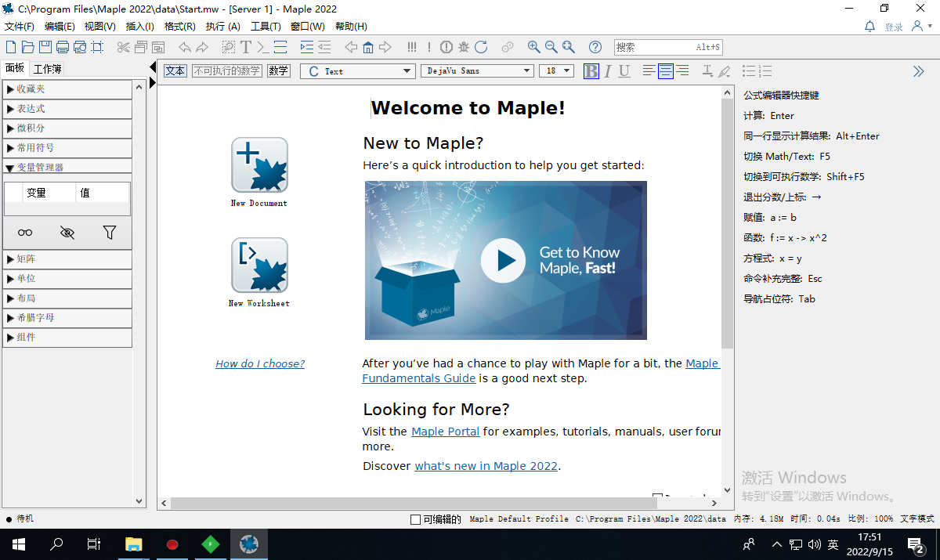Open the DejaVu Sans font dropdown
The image size is (940, 560).
pos(477,71)
